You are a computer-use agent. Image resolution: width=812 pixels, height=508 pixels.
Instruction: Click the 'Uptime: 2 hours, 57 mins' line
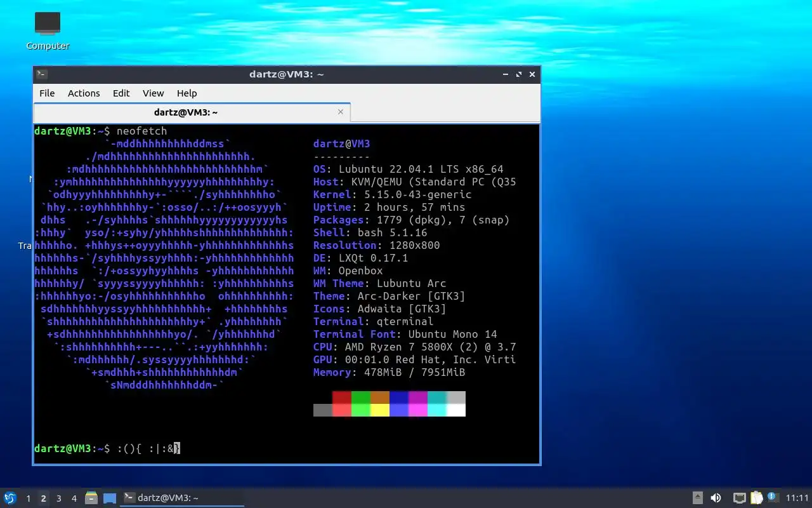click(x=389, y=207)
